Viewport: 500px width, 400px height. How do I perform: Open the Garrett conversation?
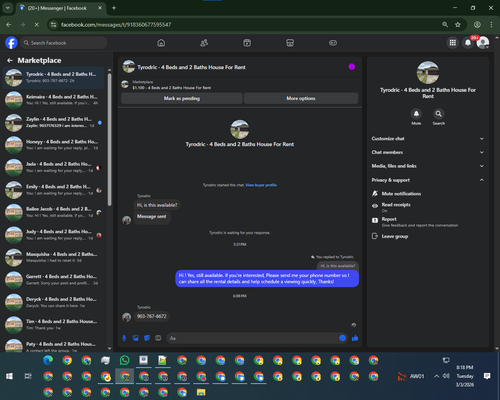click(x=54, y=280)
